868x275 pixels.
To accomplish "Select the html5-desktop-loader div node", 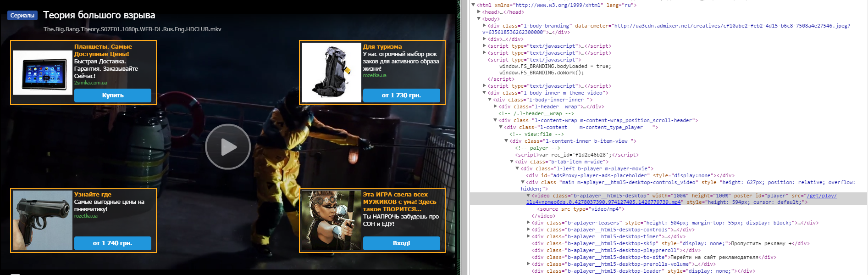I will 643,271.
